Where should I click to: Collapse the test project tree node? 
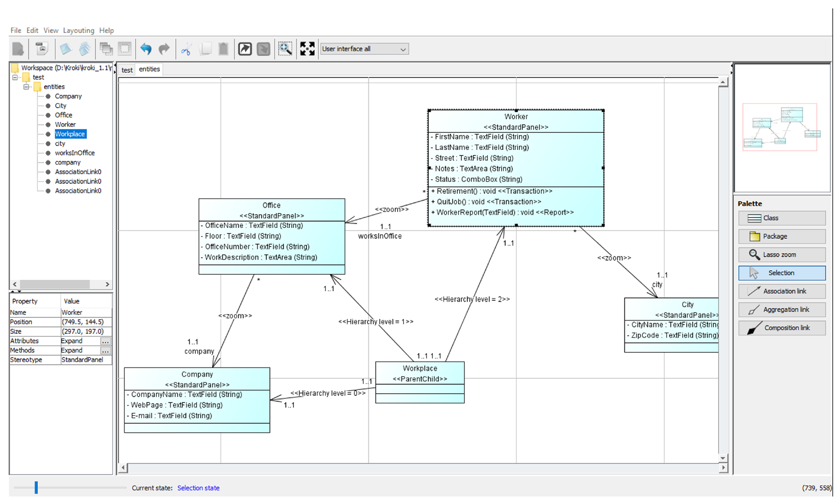click(x=15, y=77)
